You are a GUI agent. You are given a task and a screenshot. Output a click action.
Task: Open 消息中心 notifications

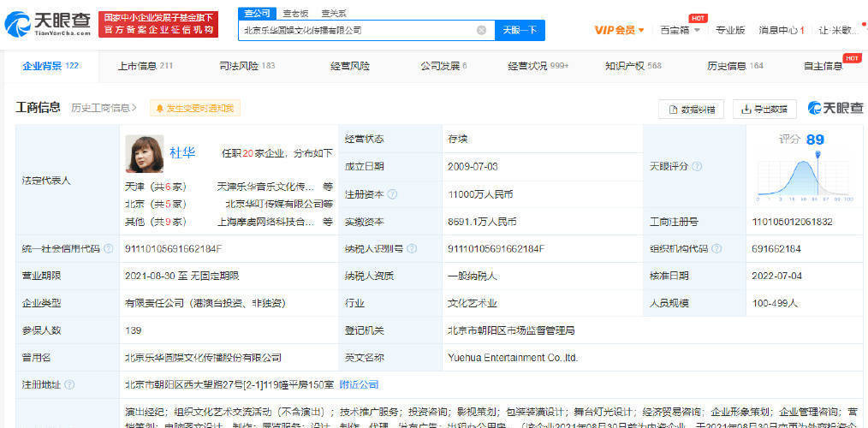click(x=782, y=30)
